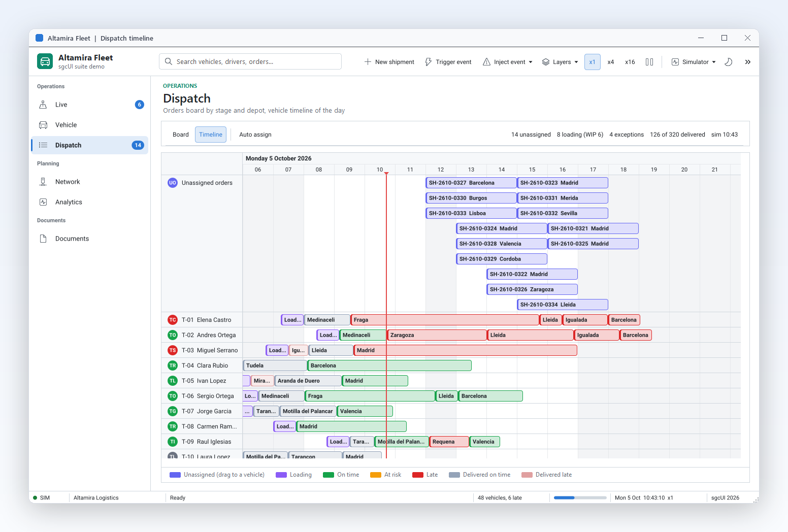The image size is (788, 532).
Task: Click the Auto assign button
Action: (255, 135)
